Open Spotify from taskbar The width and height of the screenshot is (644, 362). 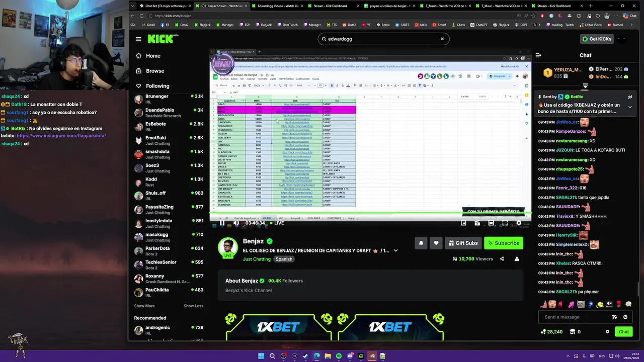[339, 356]
